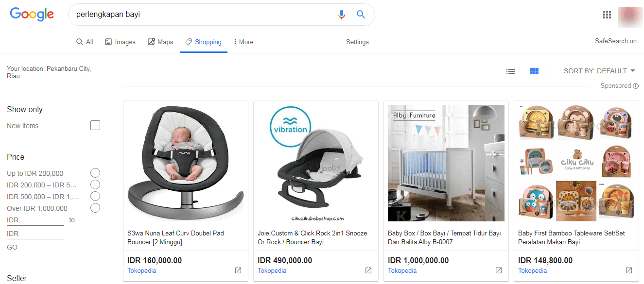Click the Alby baby box crib thumbnail

pos(446,163)
